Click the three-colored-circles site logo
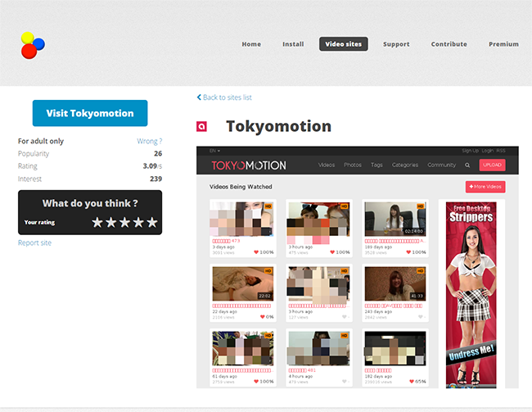This screenshot has height=412, width=532. coord(33,45)
